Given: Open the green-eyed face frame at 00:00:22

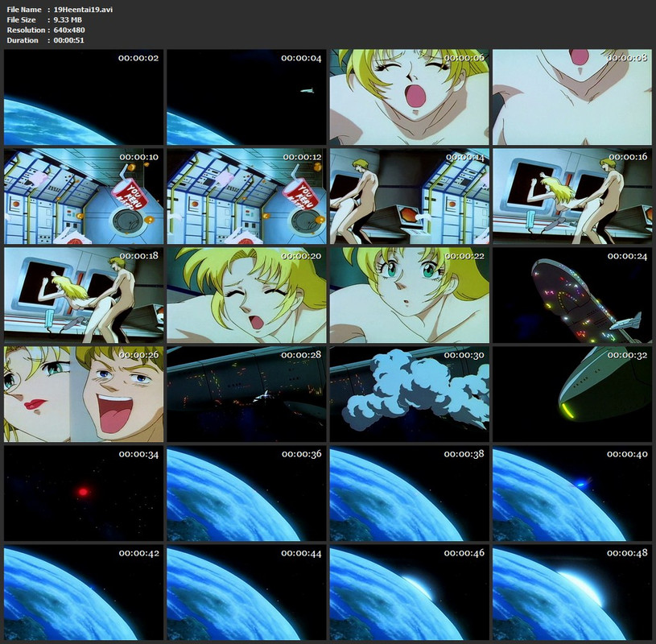Looking at the screenshot, I should click(409, 295).
